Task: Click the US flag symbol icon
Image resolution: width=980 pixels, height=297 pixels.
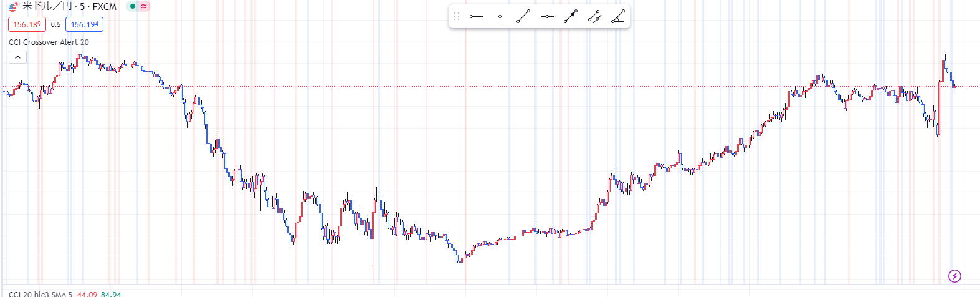Action: tap(13, 7)
